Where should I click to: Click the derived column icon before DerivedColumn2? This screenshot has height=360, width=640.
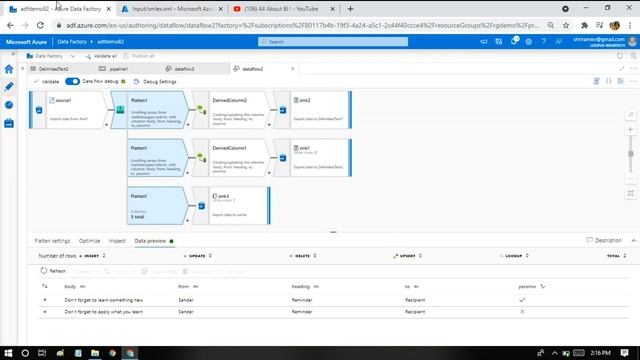pos(202,110)
